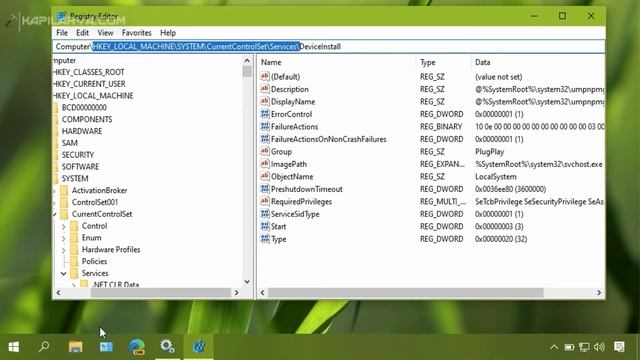Click the ImagePath value icon

(x=264, y=164)
